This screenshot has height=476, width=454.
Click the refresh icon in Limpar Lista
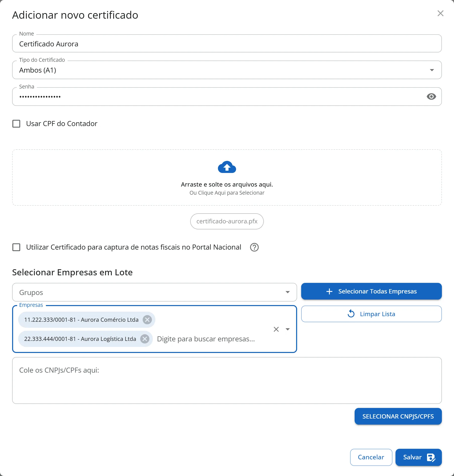[351, 314]
